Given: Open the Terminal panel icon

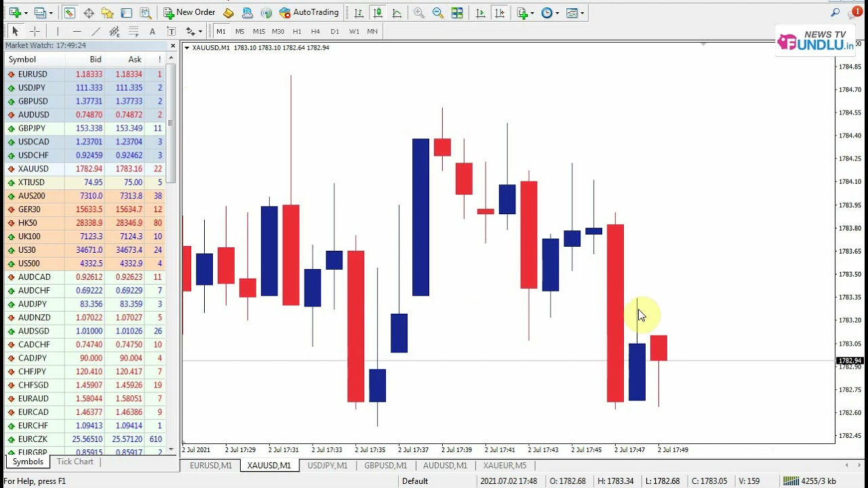Looking at the screenshot, I should 126,12.
